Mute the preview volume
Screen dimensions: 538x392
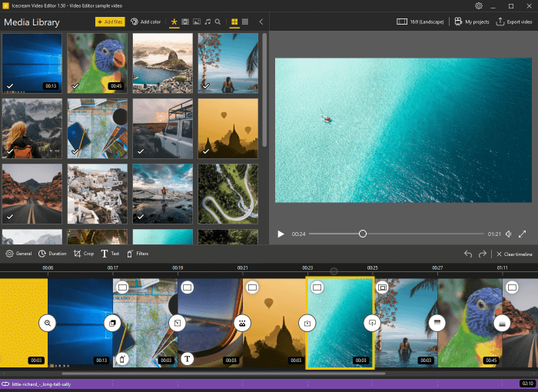pos(509,234)
